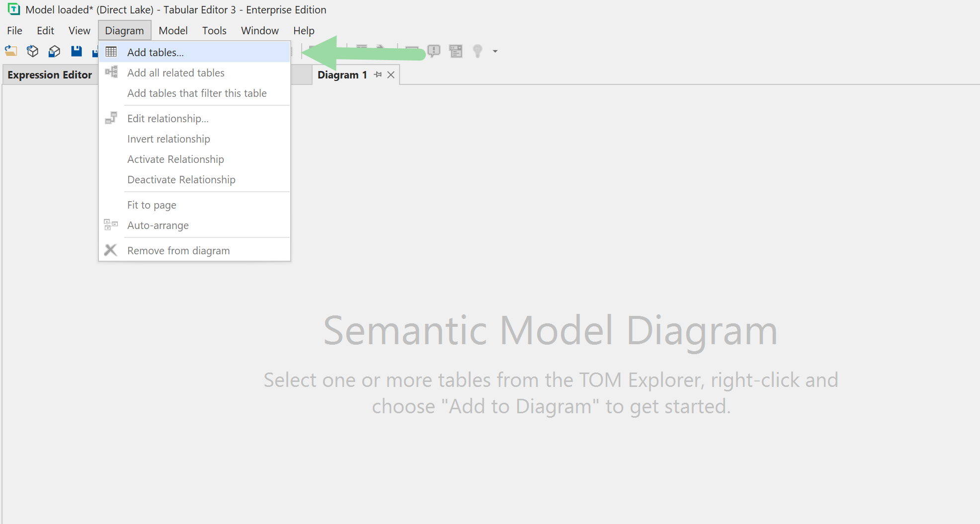
Task: Click the messages pane toolbar icon
Action: (x=455, y=51)
